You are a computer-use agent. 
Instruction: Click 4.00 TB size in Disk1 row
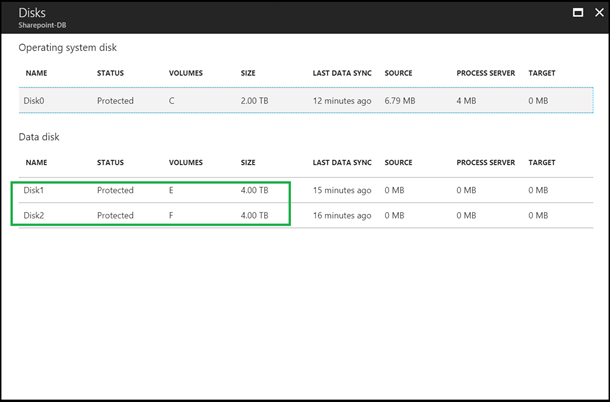coord(254,190)
